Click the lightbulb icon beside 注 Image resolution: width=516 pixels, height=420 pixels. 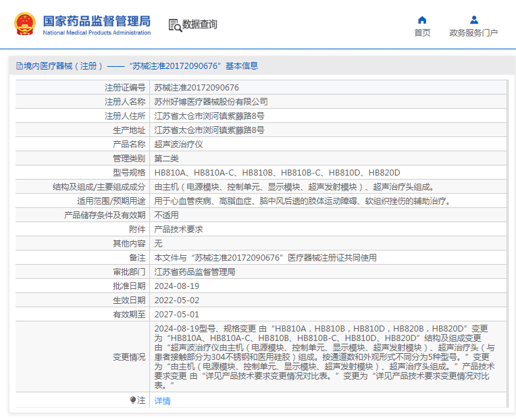pos(133,400)
